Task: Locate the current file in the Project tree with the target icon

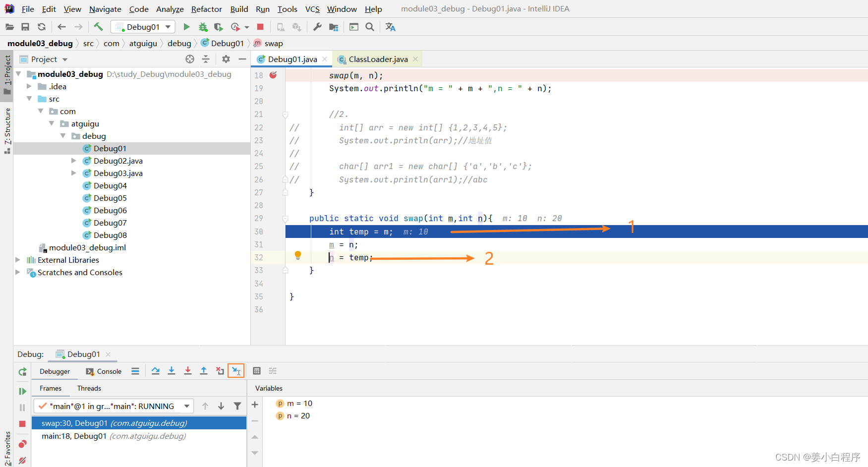Action: pyautogui.click(x=190, y=59)
